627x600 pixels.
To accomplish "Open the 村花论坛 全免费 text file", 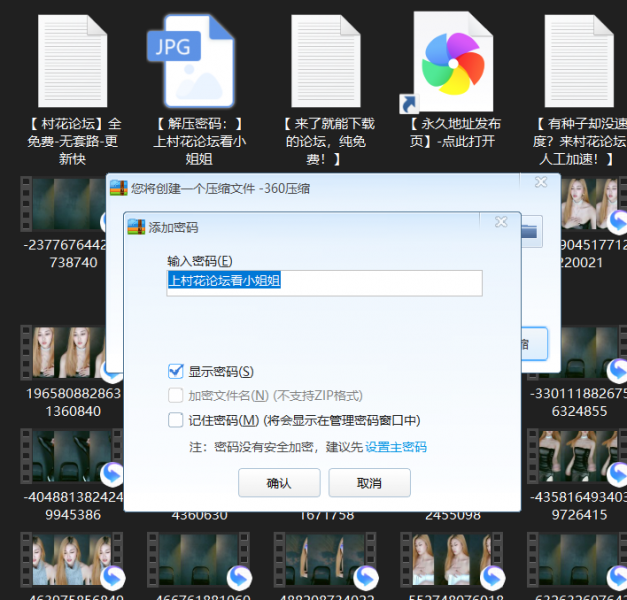I will pos(72,62).
